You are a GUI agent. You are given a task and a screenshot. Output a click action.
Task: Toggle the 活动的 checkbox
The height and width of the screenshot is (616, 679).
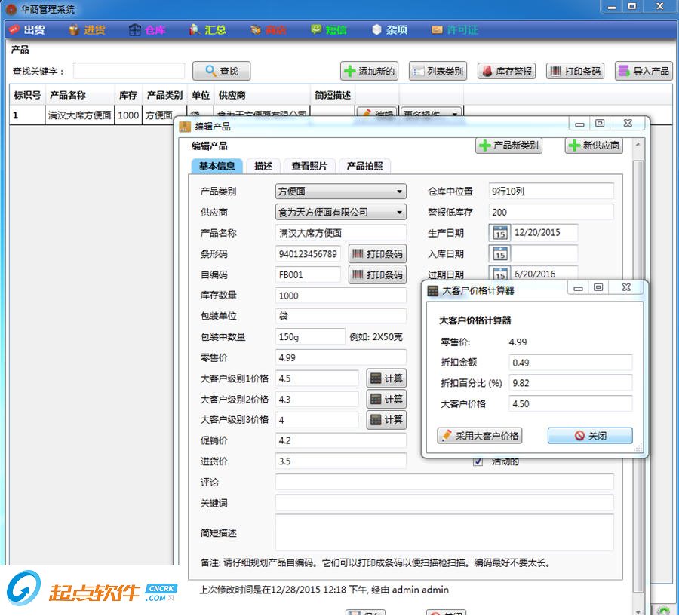[x=478, y=462]
